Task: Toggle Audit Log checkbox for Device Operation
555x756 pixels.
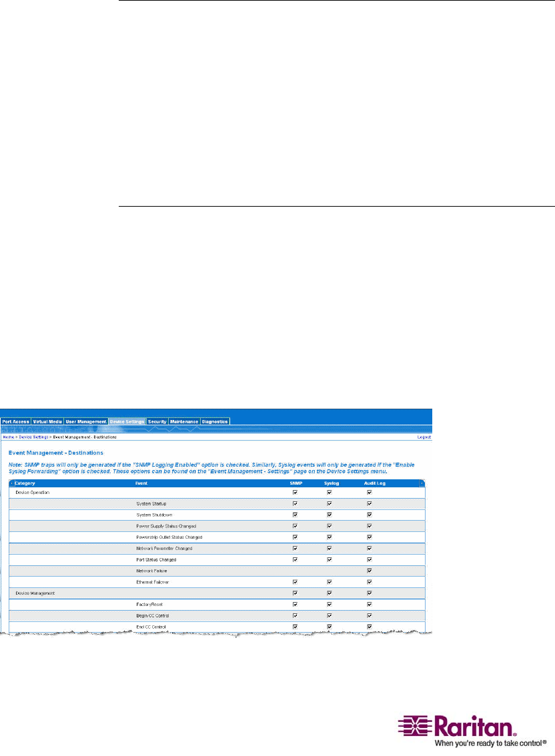Action: 369,492
